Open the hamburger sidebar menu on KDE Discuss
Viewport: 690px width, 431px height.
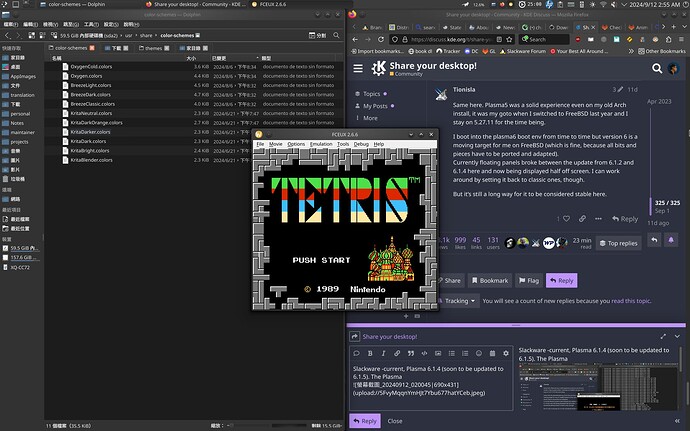click(358, 68)
